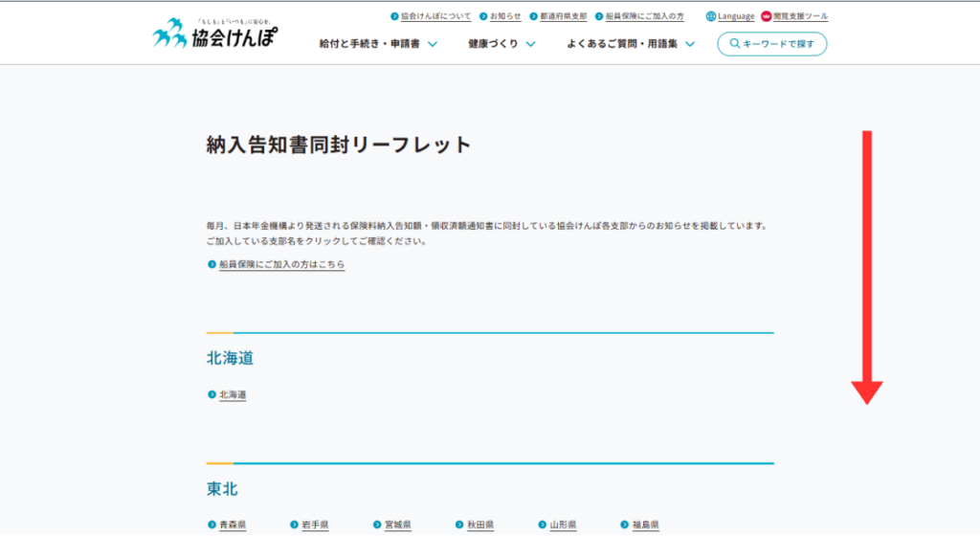The width and height of the screenshot is (980, 536).
Task: Select the 納入告知書同封リーフレット page title
Action: click(x=339, y=145)
